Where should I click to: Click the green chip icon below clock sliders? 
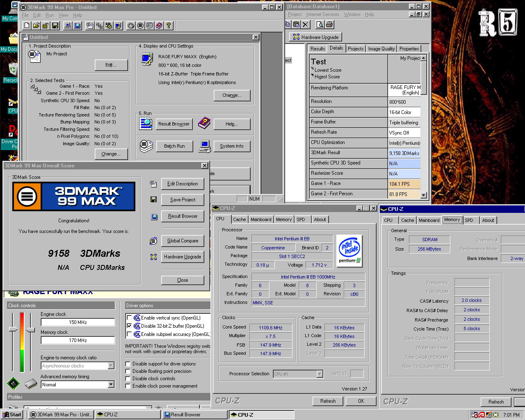pyautogui.click(x=14, y=384)
